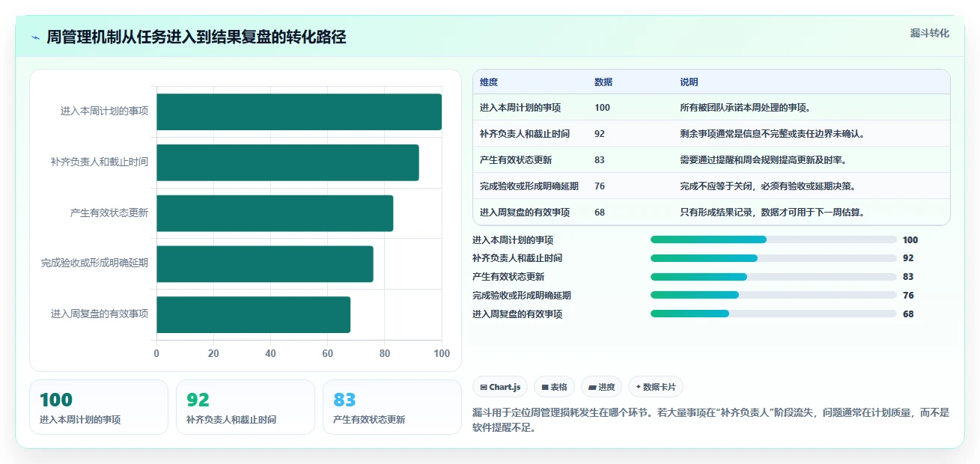This screenshot has height=464, width=980.
Task: Click the description 所有被团队承诺本周处理的事项。
Action: click(x=745, y=108)
